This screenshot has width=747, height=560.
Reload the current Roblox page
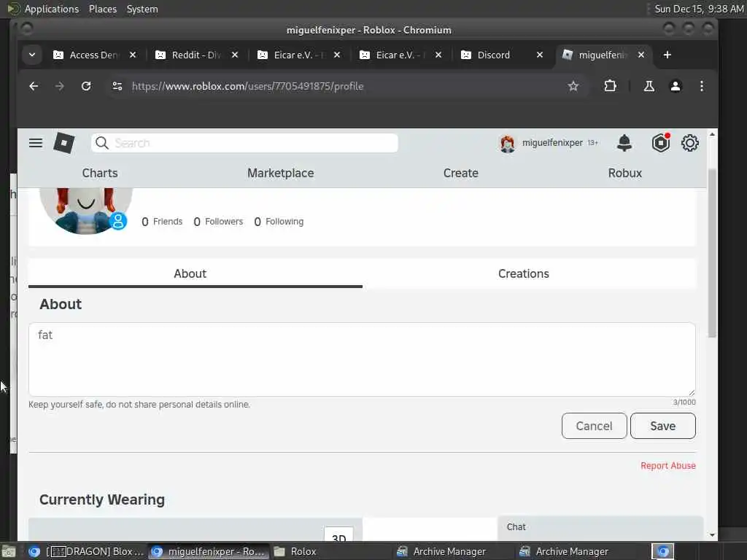click(x=86, y=86)
